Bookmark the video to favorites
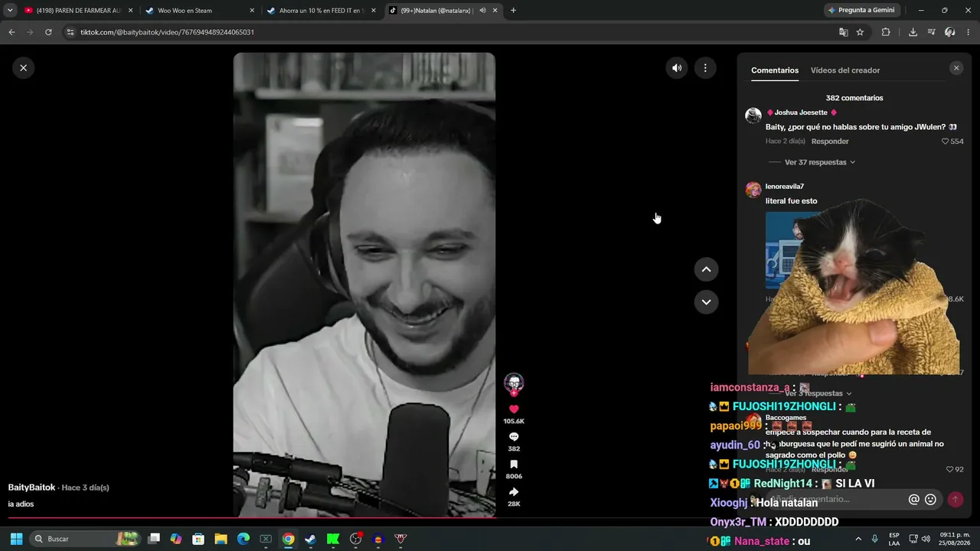This screenshot has width=980, height=551. (514, 465)
